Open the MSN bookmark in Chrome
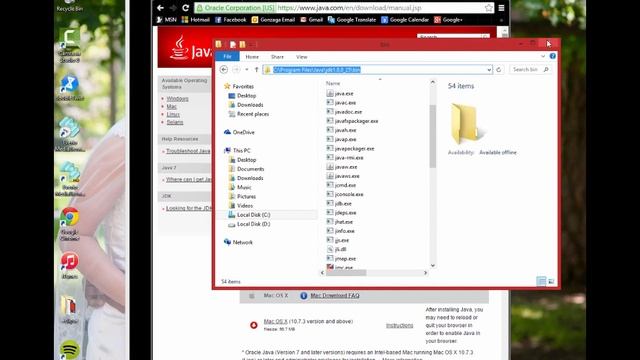640x360 pixels. pyautogui.click(x=167, y=20)
